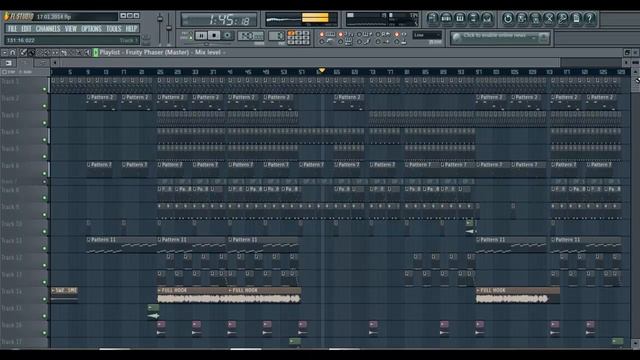Select the playlist Select tool

pos(71,52)
